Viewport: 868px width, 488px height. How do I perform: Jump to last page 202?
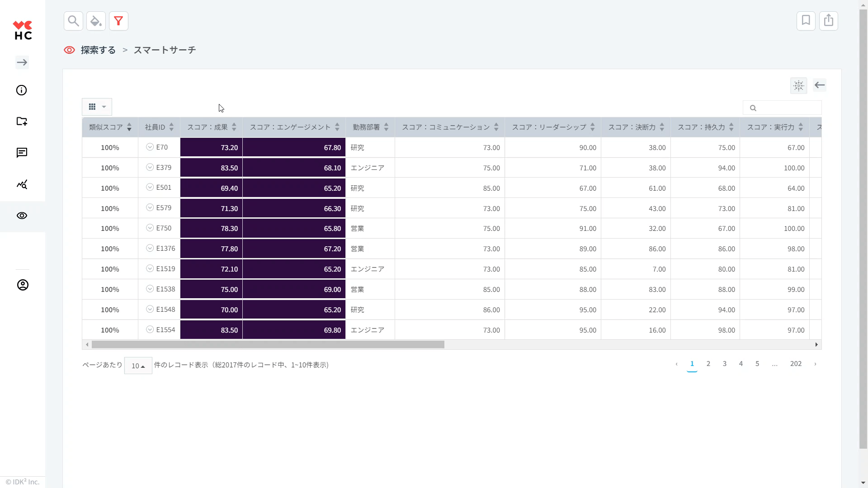pyautogui.click(x=796, y=364)
